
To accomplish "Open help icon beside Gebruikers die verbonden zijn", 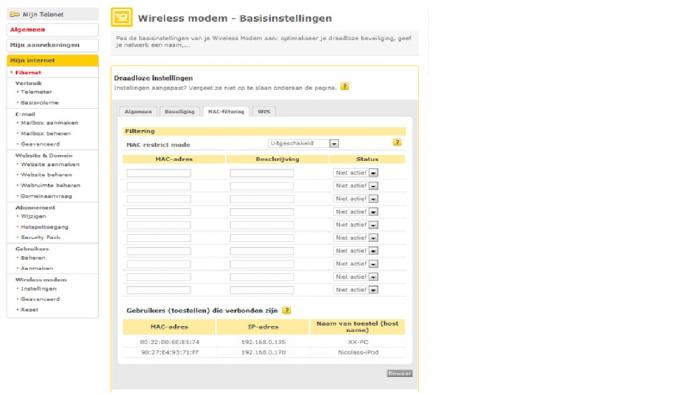I will coord(287,310).
